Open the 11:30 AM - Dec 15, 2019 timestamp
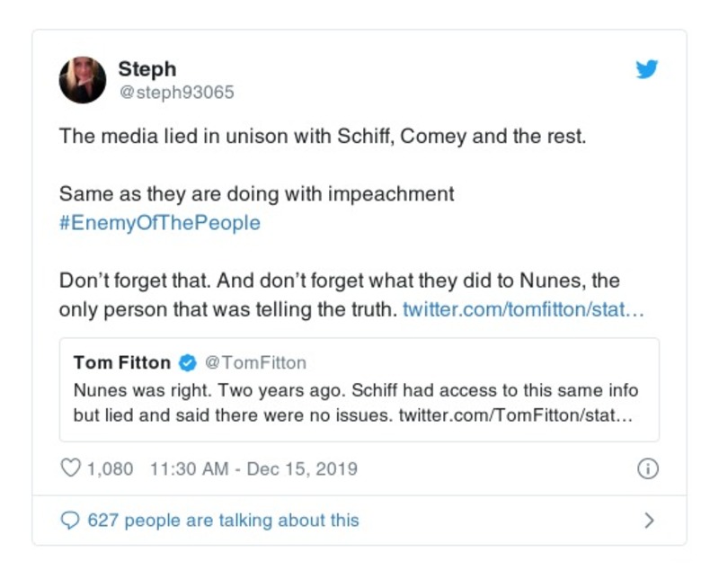This screenshot has height=588, width=719. pyautogui.click(x=254, y=468)
